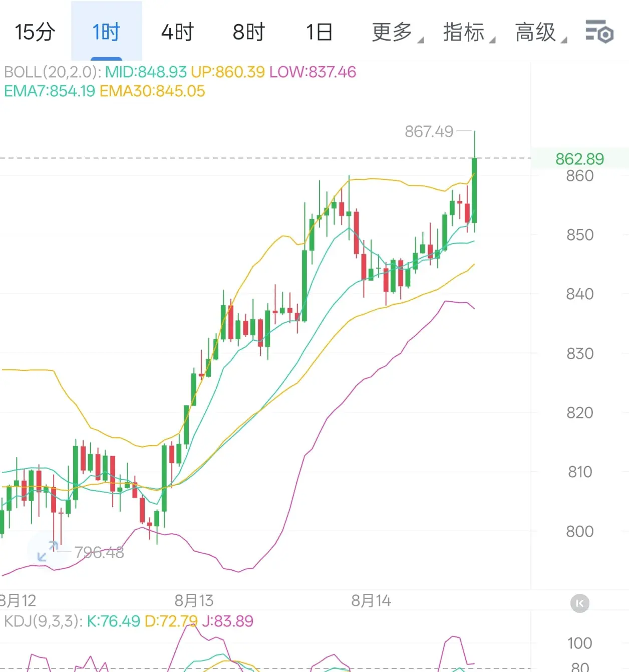Open the 更多 timeframe dropdown
629x672 pixels.
[x=397, y=32]
